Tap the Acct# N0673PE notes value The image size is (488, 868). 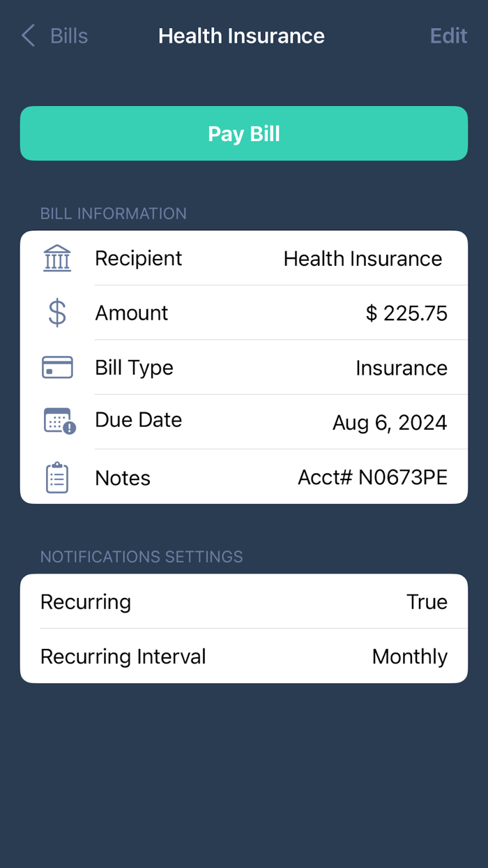click(372, 477)
